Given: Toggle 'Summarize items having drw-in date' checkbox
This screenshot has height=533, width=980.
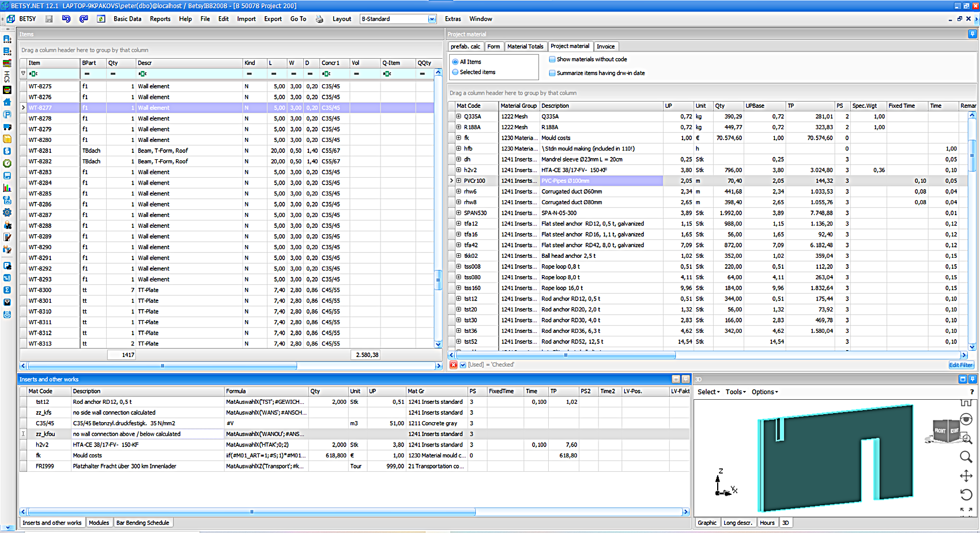Looking at the screenshot, I should tap(552, 73).
